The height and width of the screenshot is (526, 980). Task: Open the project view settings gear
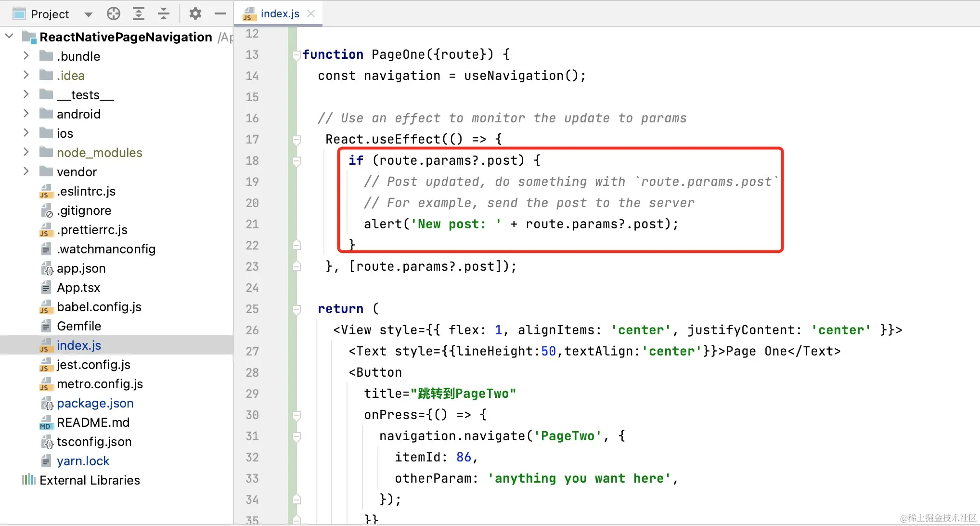[195, 14]
